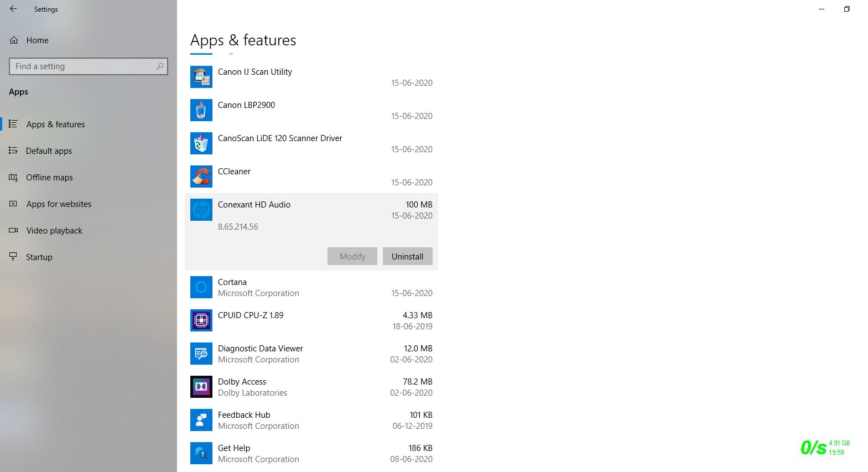Select the Canon LBP2900 entry

pyautogui.click(x=311, y=110)
